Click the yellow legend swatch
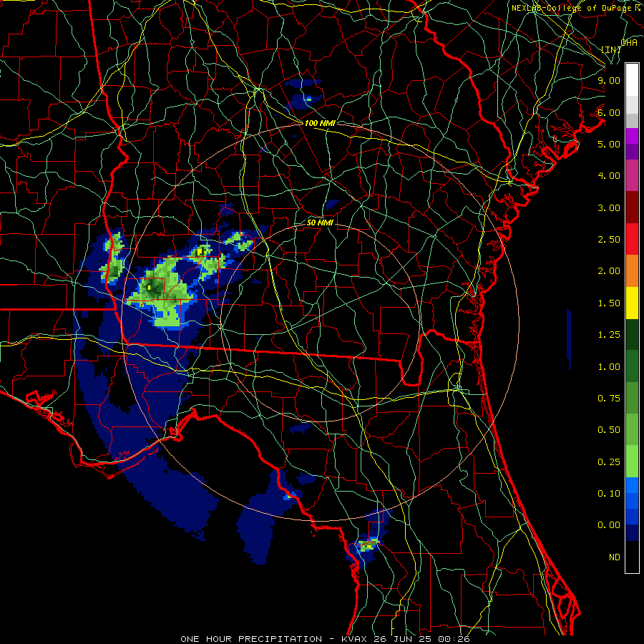 click(632, 303)
